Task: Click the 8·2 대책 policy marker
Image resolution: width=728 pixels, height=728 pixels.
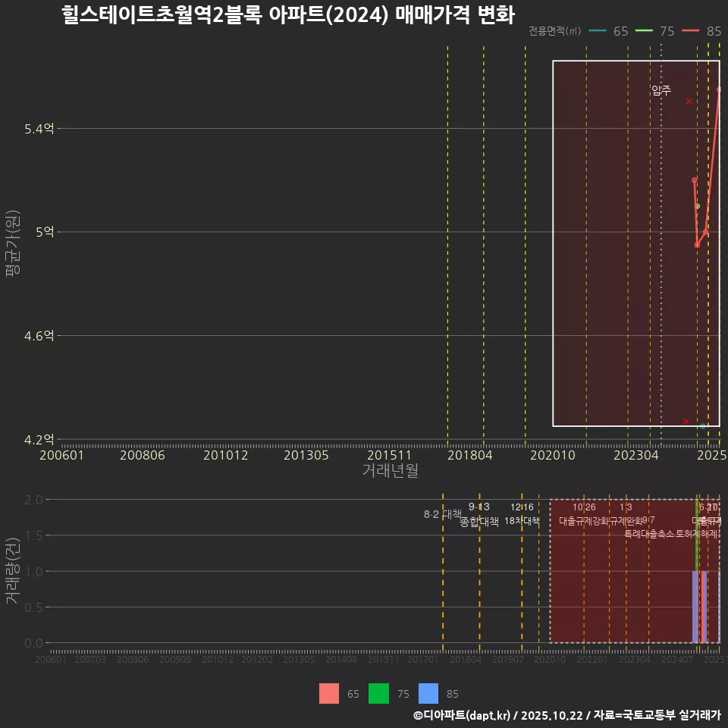Action: click(x=442, y=514)
